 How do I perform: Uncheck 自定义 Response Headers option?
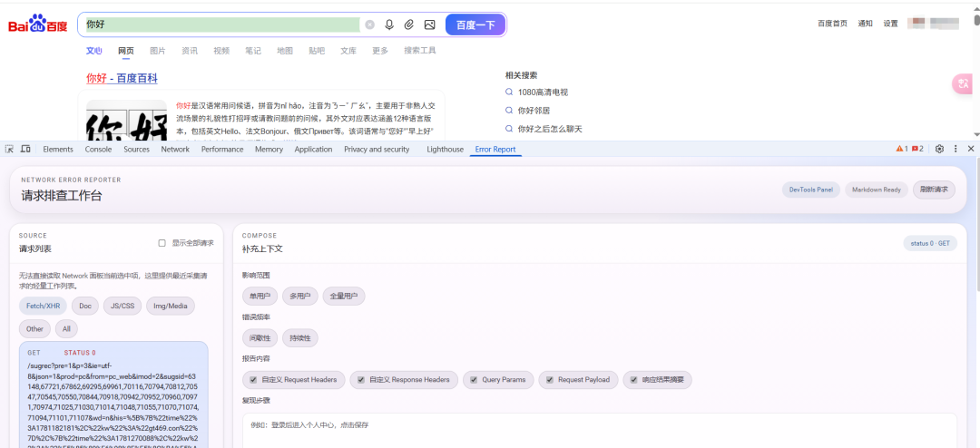[x=360, y=380]
